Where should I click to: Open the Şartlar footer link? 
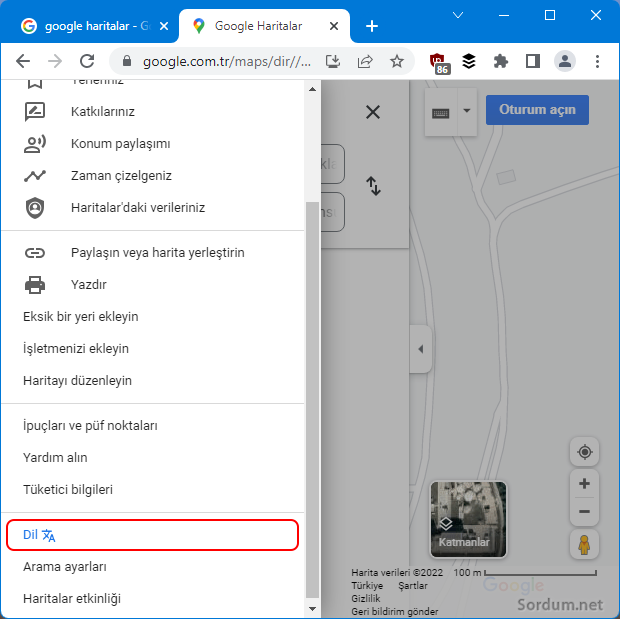(412, 586)
